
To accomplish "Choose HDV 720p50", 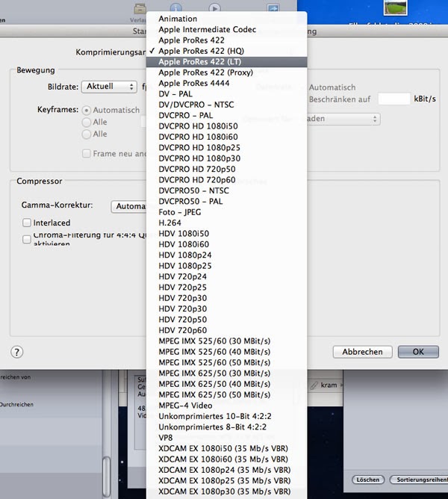I will click(x=226, y=320).
